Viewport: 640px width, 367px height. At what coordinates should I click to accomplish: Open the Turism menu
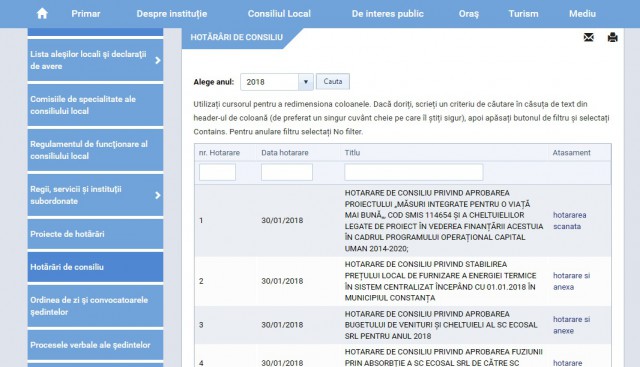pyautogui.click(x=523, y=14)
